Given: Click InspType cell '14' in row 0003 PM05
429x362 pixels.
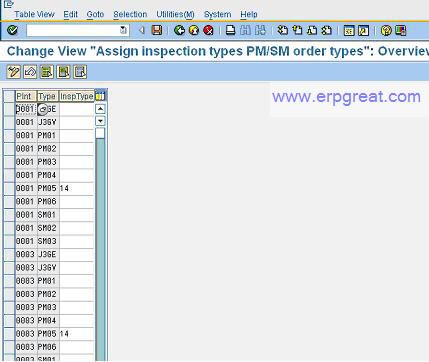Looking at the screenshot, I should click(x=77, y=334).
